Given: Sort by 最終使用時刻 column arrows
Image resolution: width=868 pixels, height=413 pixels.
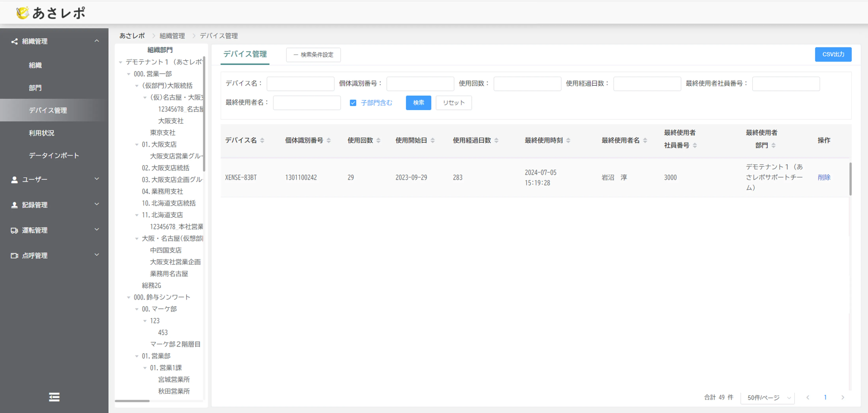Looking at the screenshot, I should pyautogui.click(x=568, y=140).
